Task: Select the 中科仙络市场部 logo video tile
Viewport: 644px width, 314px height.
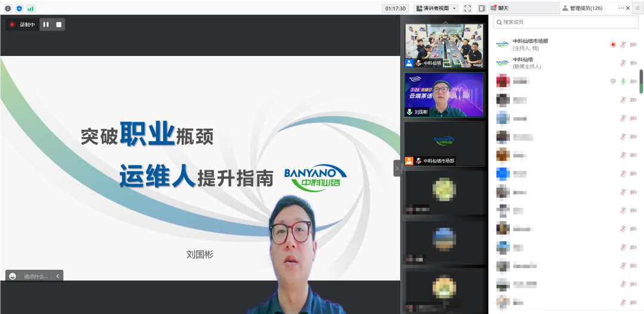Action: [445, 144]
